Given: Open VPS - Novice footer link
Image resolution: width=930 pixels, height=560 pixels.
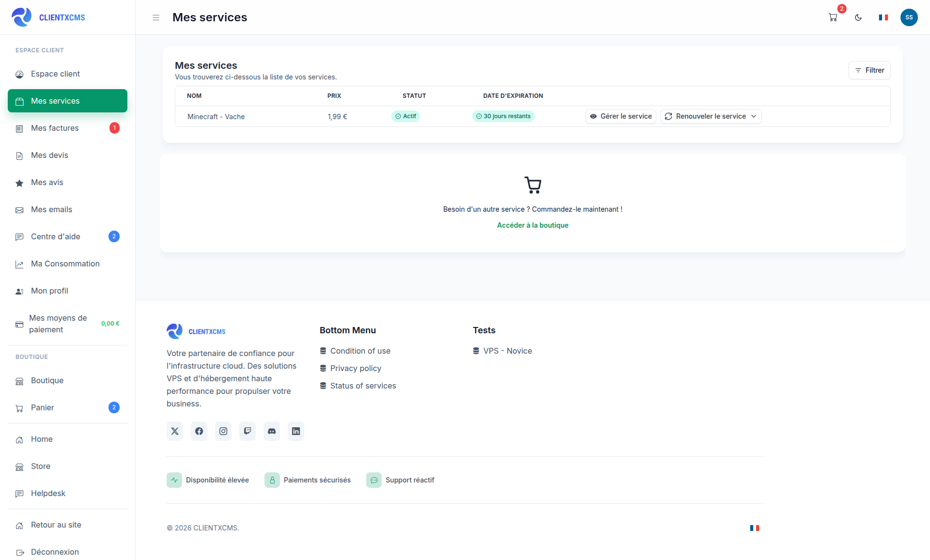Looking at the screenshot, I should click(x=507, y=351).
